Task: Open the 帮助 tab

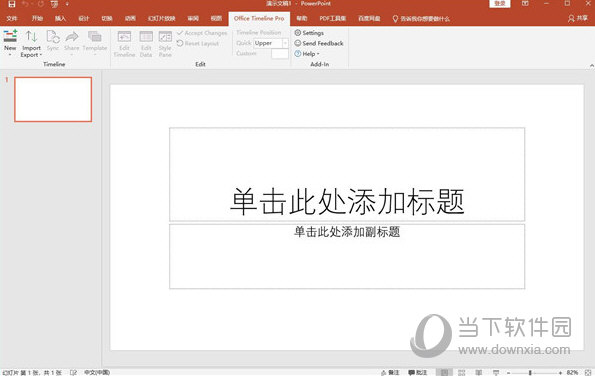Action: click(x=302, y=18)
